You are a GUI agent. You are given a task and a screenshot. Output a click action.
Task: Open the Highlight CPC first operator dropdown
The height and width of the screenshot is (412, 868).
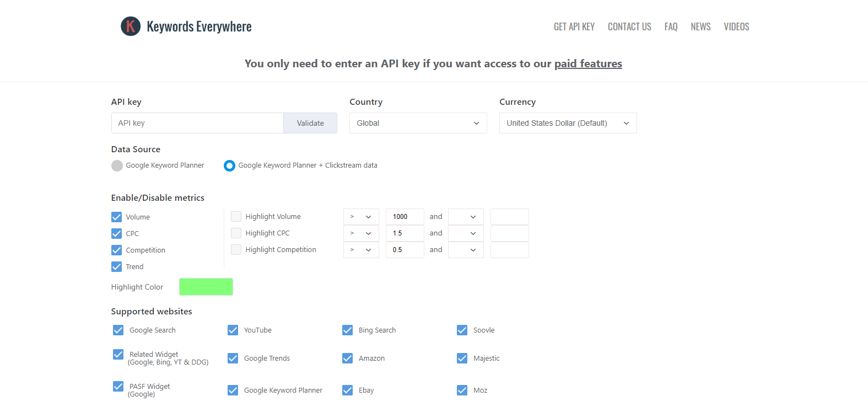click(361, 233)
